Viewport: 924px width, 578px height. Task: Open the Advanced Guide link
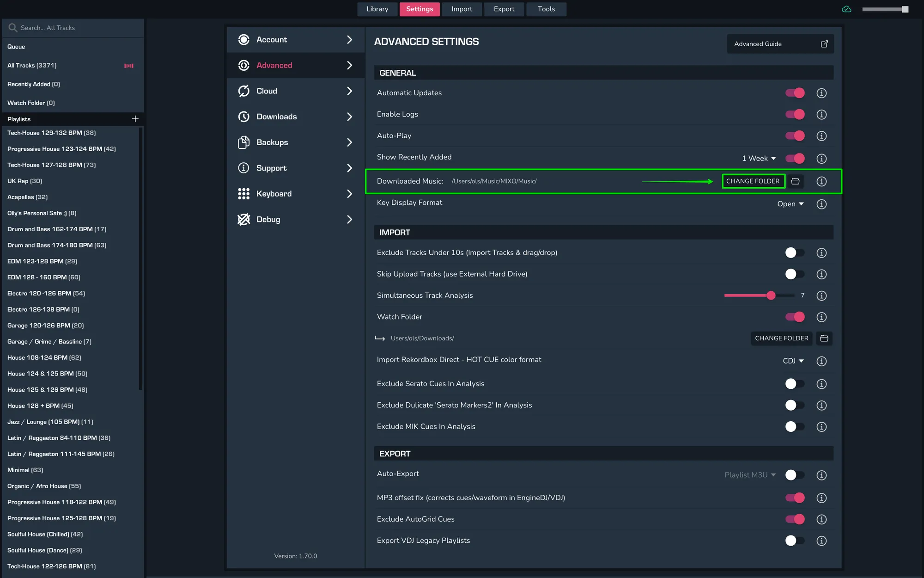tap(780, 44)
